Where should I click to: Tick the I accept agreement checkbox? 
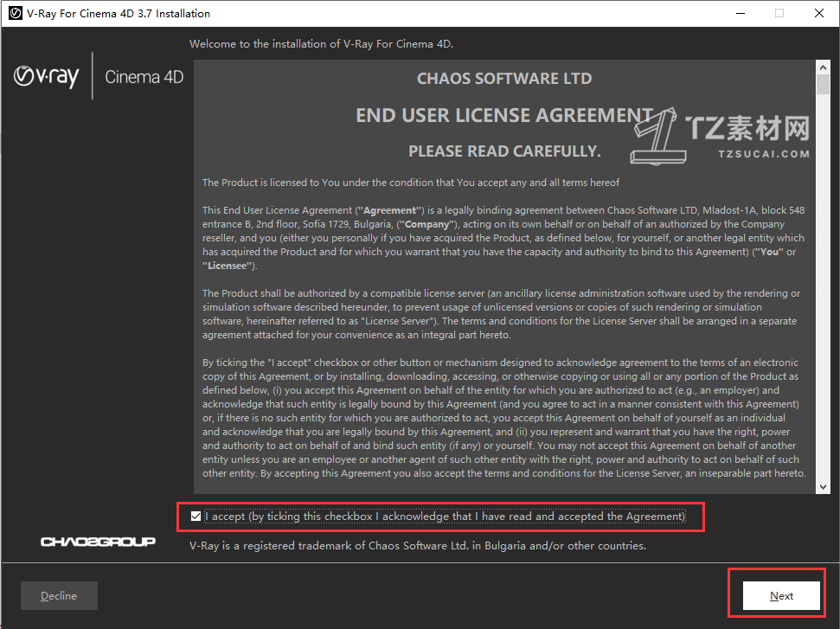pos(196,516)
